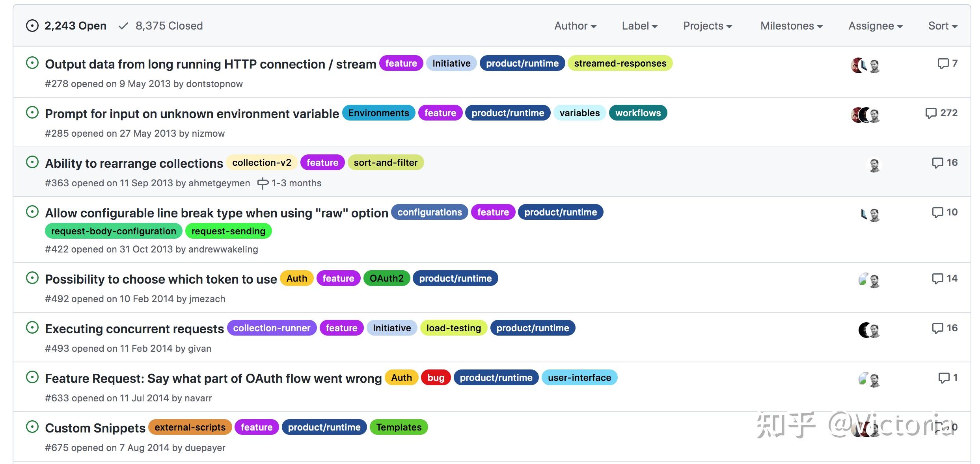The image size is (980, 464).
Task: Open the Sort dropdown menu
Action: pyautogui.click(x=943, y=26)
